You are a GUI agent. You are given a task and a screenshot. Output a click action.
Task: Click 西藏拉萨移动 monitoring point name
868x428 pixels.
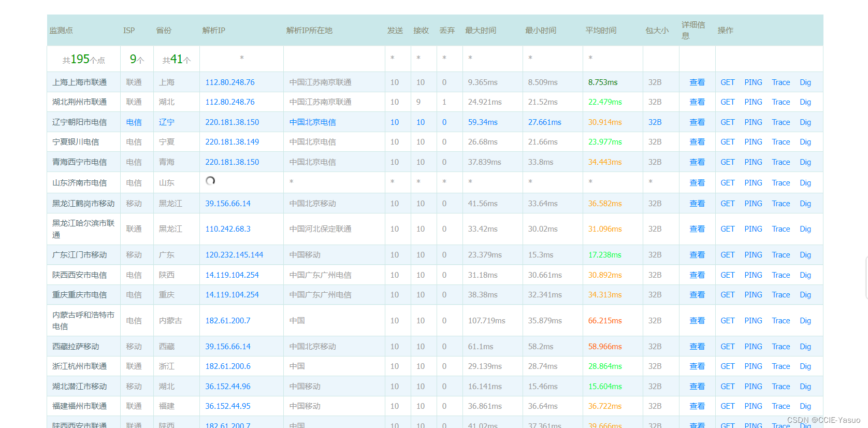(76, 347)
